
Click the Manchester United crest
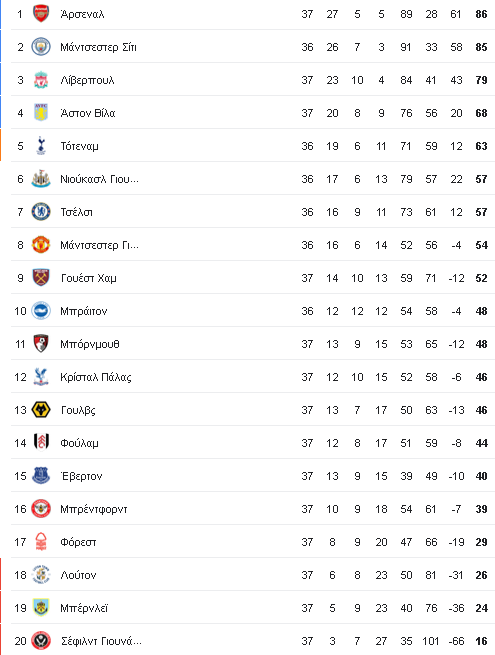click(x=41, y=245)
